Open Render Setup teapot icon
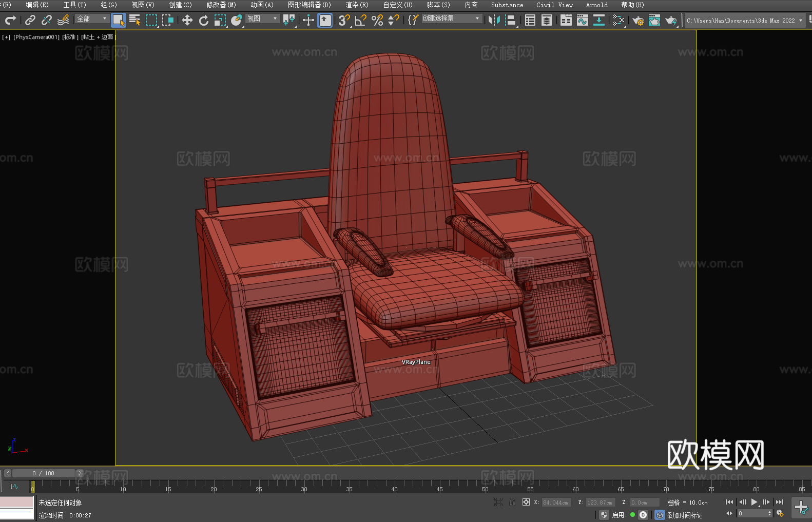 click(x=638, y=20)
